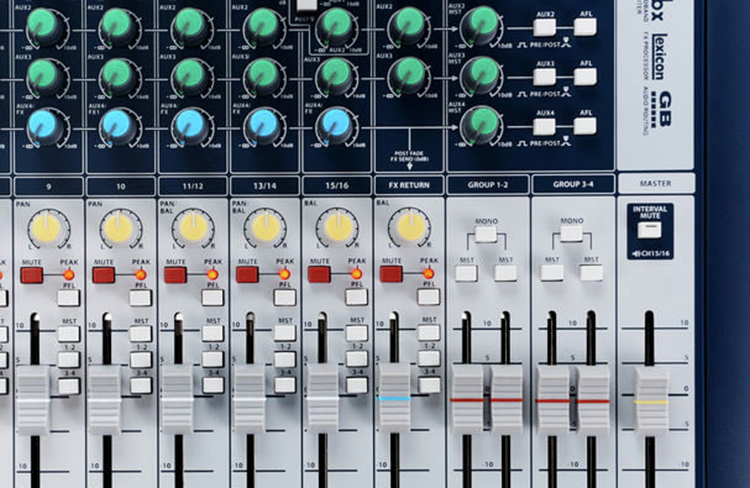
Task: Click the channel 9 fader cap
Action: coord(33,399)
